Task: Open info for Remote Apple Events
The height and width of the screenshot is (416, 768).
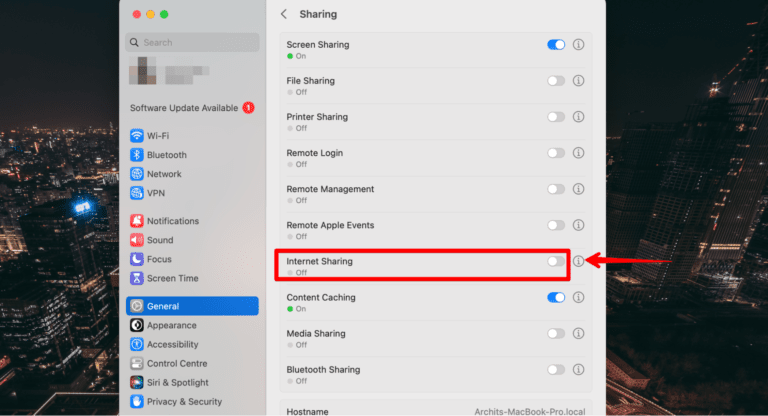Action: click(x=578, y=225)
